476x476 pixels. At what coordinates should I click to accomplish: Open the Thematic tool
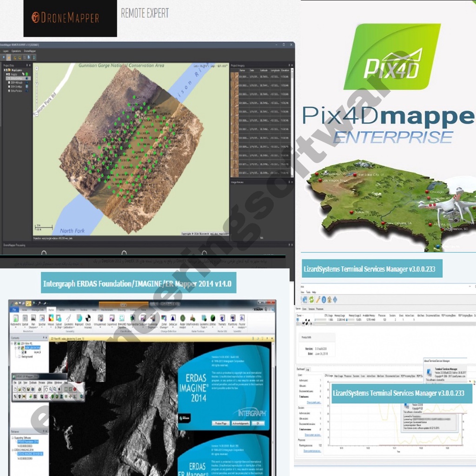[x=222, y=320]
